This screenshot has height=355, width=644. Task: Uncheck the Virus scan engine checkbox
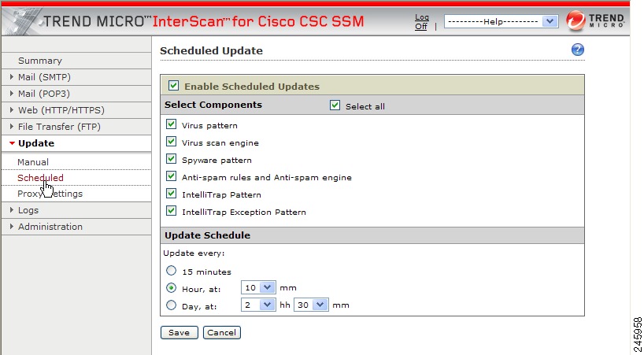[172, 141]
